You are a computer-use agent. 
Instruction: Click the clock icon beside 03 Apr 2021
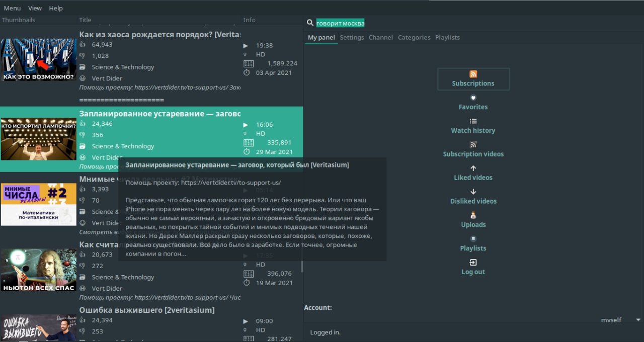tap(247, 72)
